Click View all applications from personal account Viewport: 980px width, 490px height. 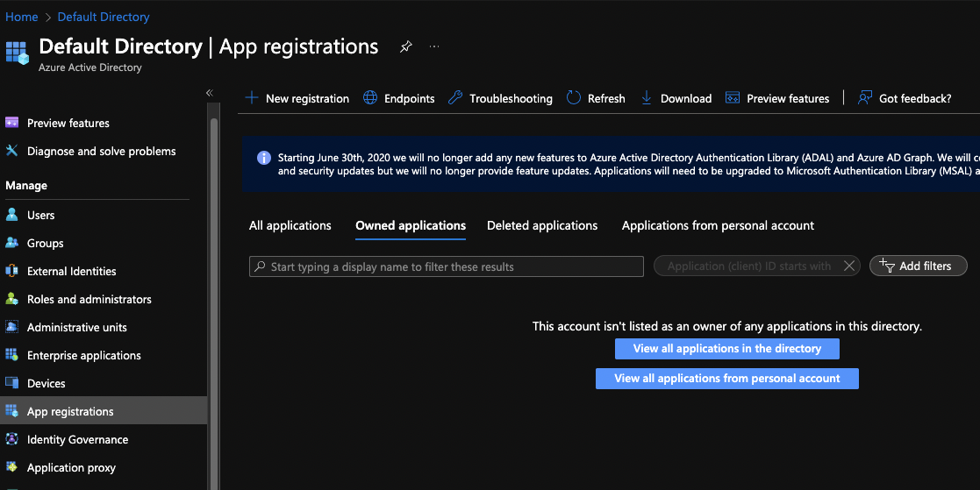[726, 379]
